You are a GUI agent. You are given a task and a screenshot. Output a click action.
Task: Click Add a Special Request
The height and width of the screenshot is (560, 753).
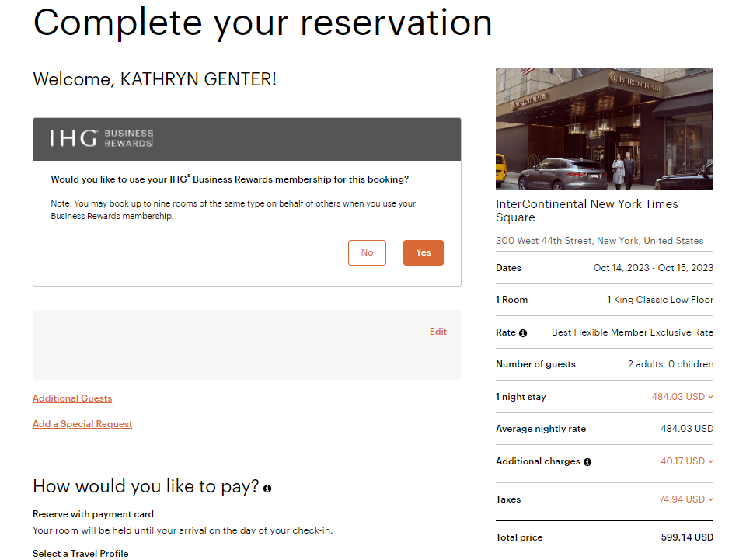tap(82, 424)
